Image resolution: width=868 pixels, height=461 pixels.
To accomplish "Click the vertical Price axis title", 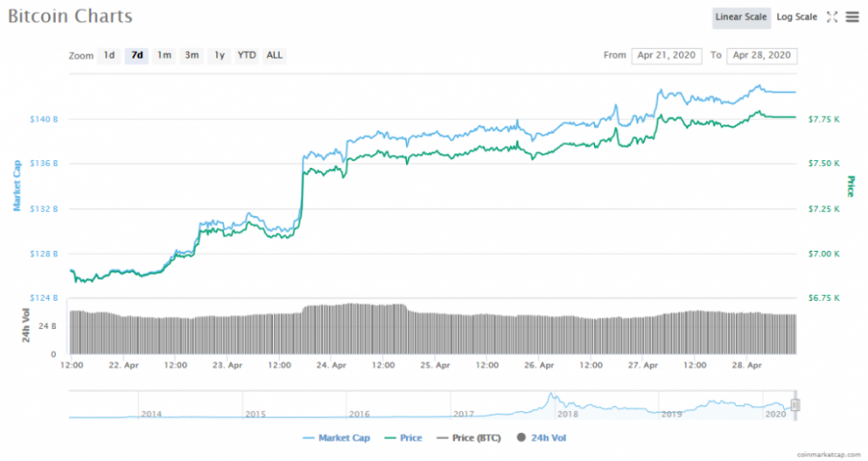I will click(x=852, y=186).
